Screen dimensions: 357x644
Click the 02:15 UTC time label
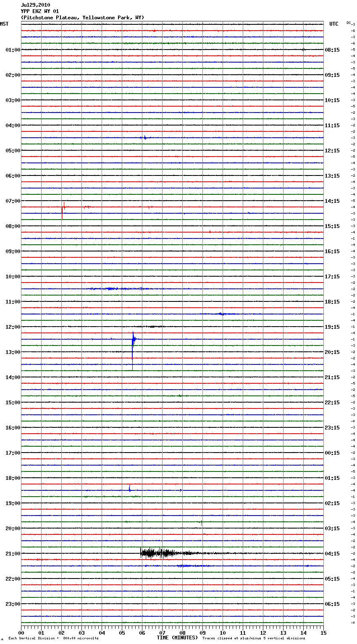pyautogui.click(x=332, y=503)
